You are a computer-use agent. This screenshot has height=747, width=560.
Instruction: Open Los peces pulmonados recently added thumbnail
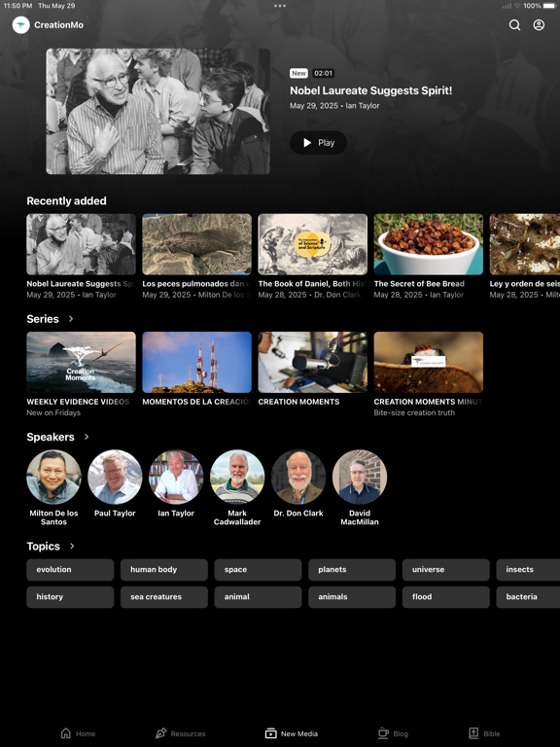(196, 244)
